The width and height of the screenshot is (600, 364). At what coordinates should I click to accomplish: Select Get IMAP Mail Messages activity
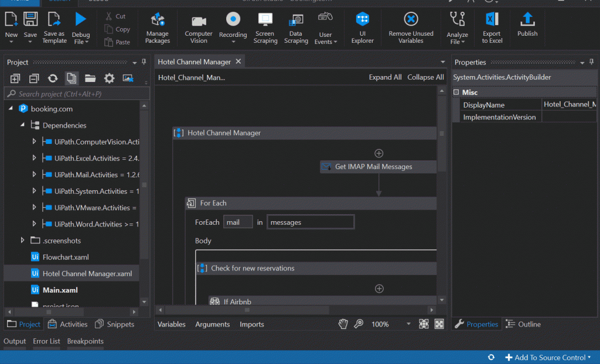coord(378,167)
